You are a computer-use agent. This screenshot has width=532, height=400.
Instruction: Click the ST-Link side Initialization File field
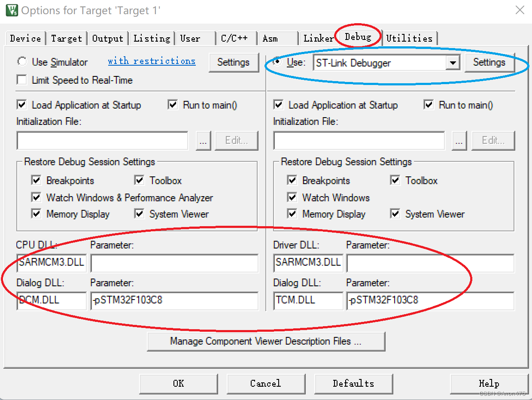359,140
